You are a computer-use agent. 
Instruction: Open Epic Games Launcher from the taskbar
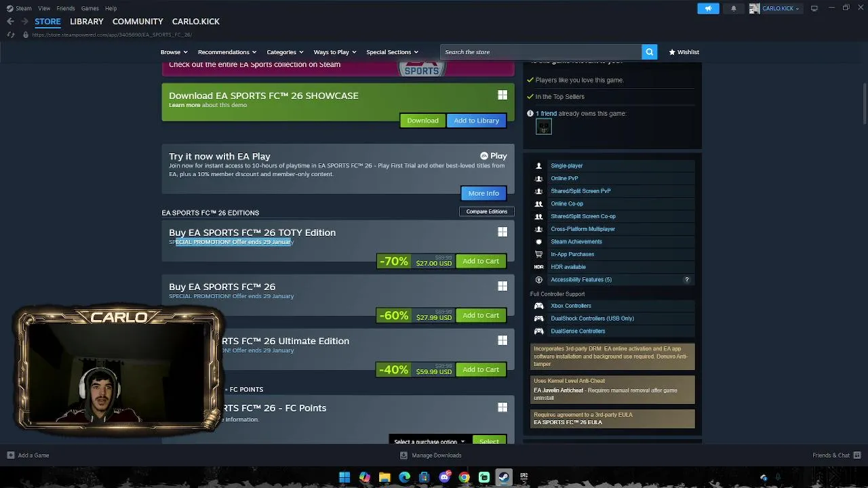tap(524, 477)
